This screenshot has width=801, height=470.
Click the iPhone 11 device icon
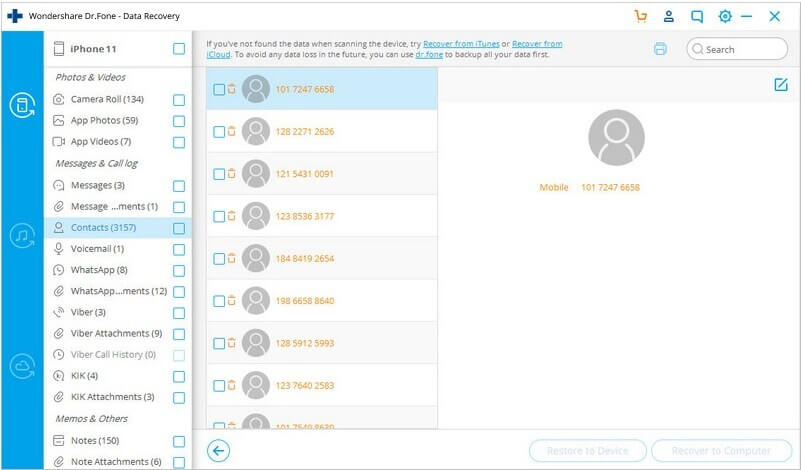tap(59, 49)
